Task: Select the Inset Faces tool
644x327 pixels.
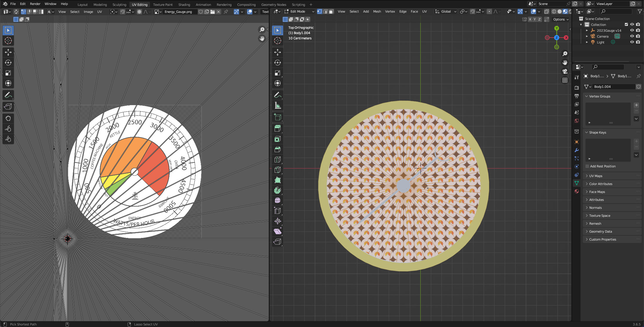Action: tap(277, 139)
